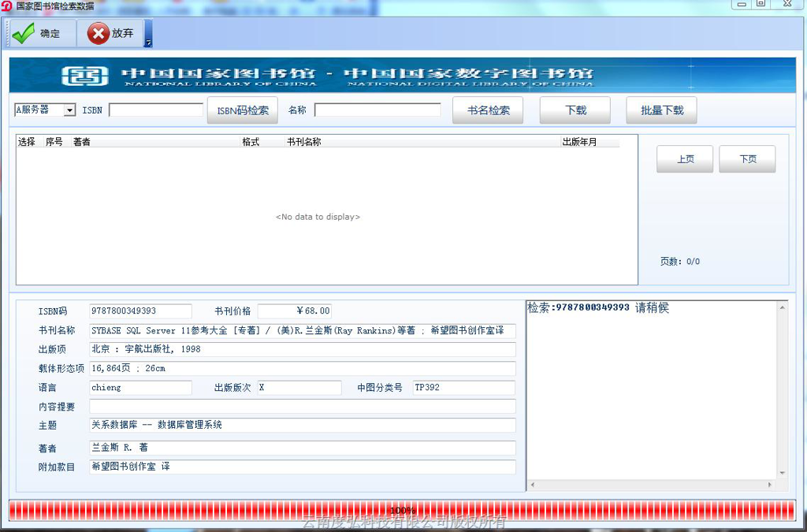
Task: Click the 出版年月 column header
Action: [x=579, y=142]
